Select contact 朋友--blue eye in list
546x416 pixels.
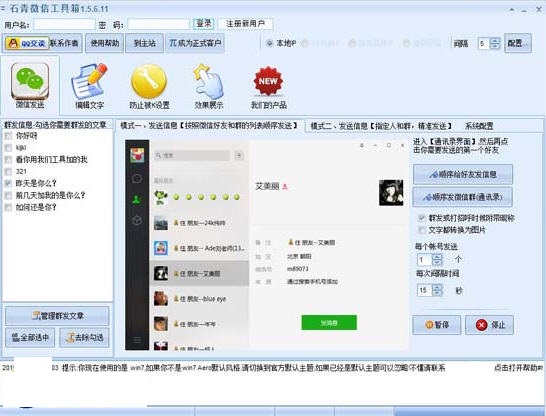pyautogui.click(x=199, y=299)
